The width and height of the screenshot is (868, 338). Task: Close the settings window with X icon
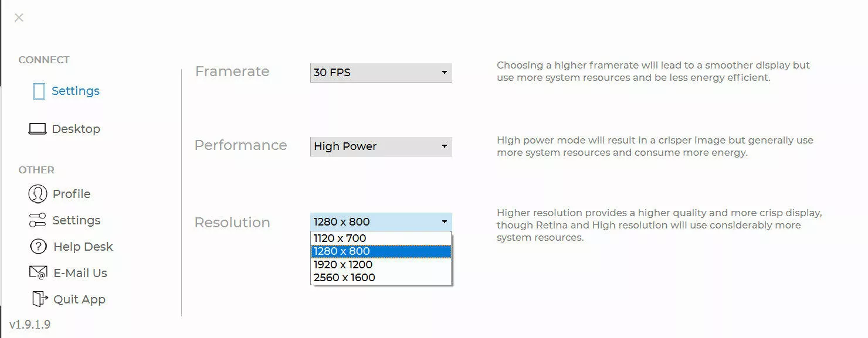tap(19, 18)
